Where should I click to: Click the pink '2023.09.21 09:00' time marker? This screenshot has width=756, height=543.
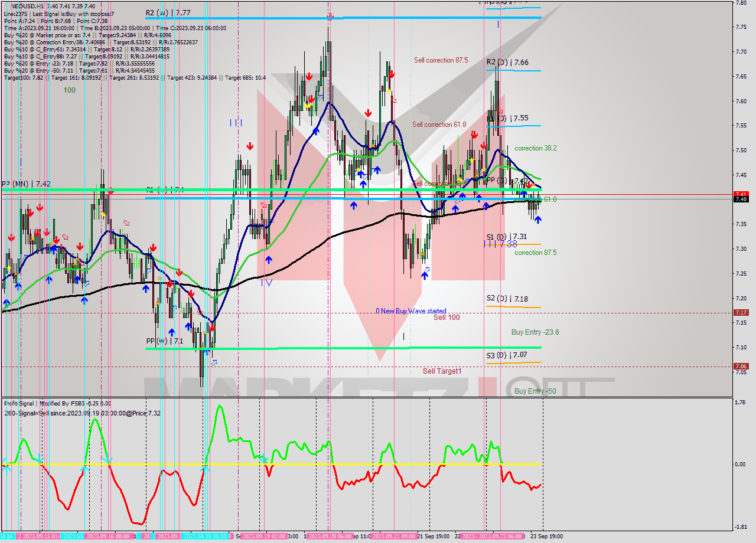[395, 537]
